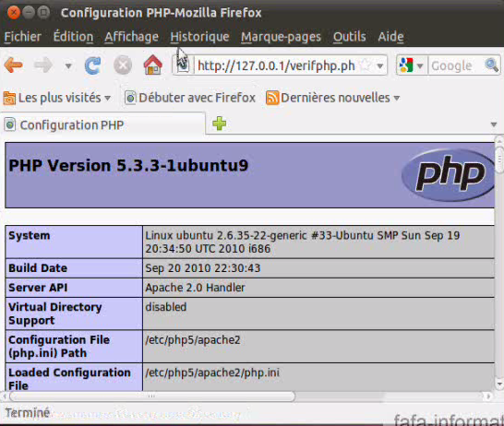Open the Marque-pages menu

tap(281, 37)
